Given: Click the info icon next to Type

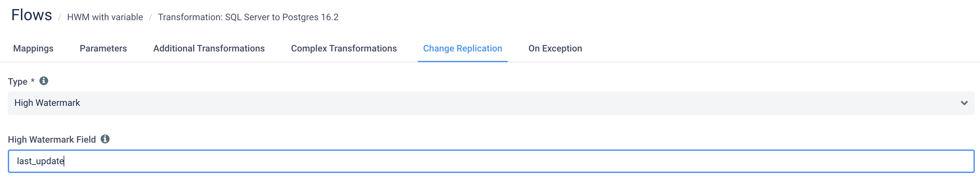Looking at the screenshot, I should pyautogui.click(x=44, y=81).
